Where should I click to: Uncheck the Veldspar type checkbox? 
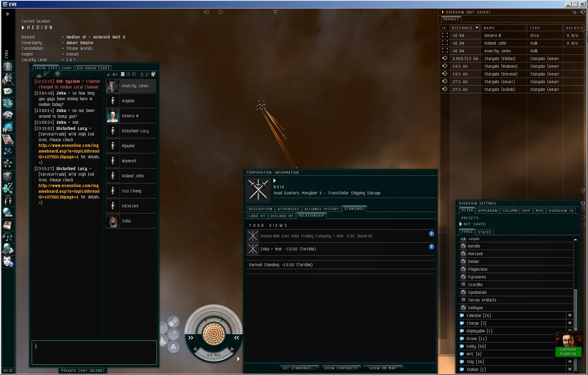coord(463,308)
